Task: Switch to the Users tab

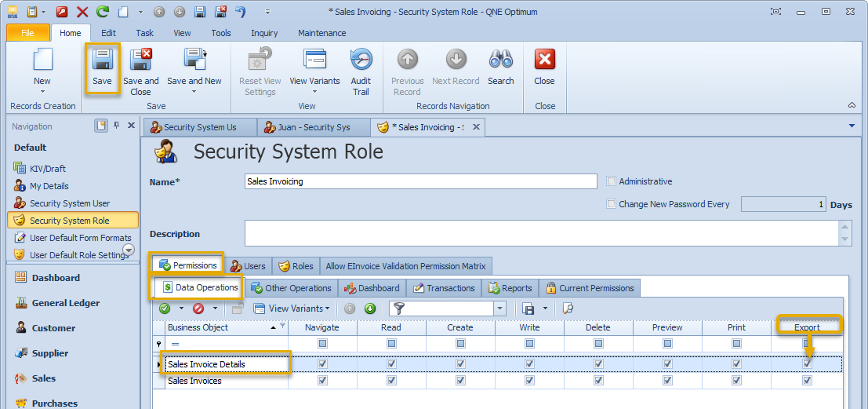Action: coord(248,266)
